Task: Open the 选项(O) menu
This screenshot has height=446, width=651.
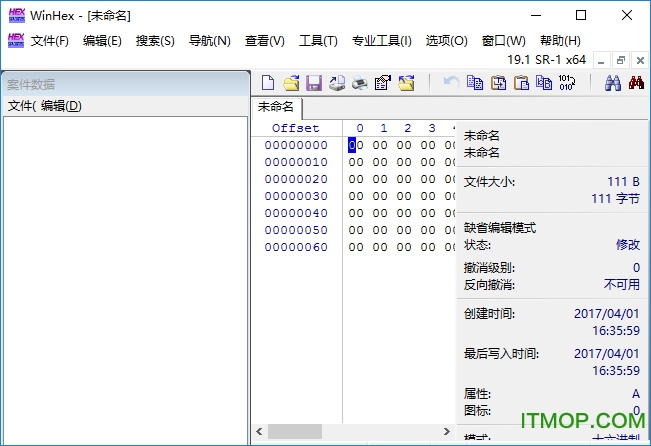Action: 446,41
